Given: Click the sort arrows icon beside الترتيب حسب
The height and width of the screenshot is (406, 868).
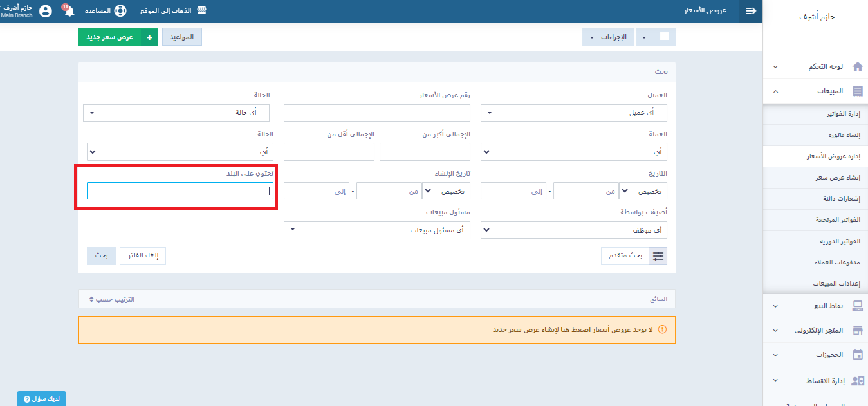Looking at the screenshot, I should coord(91,300).
